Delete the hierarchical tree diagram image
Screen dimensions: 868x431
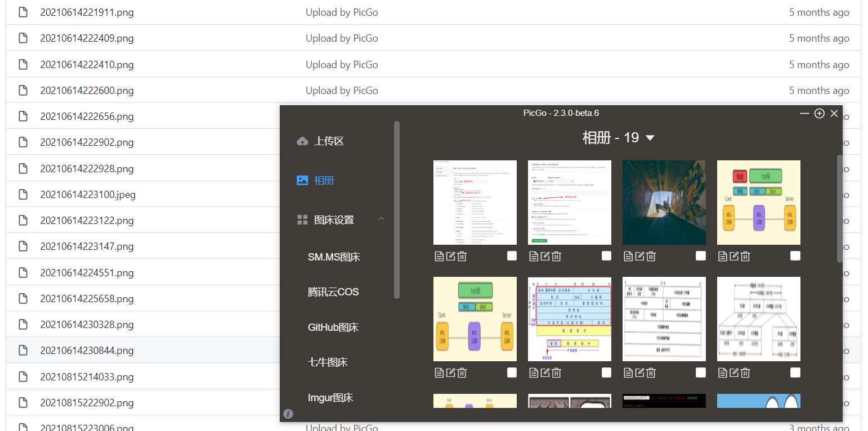tap(745, 372)
